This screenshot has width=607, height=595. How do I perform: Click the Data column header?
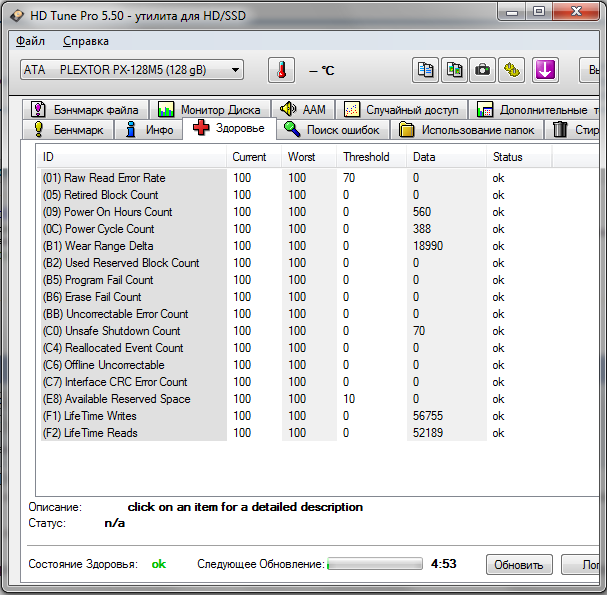click(x=447, y=157)
